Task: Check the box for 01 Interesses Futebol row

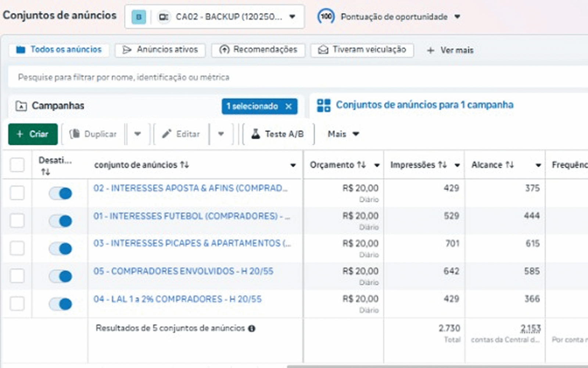Action: tap(17, 221)
